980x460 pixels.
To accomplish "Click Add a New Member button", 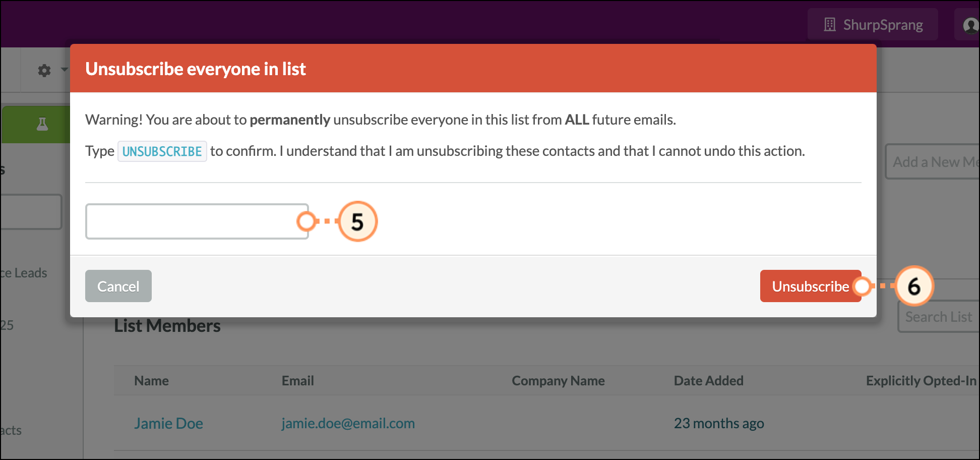I will [x=933, y=162].
